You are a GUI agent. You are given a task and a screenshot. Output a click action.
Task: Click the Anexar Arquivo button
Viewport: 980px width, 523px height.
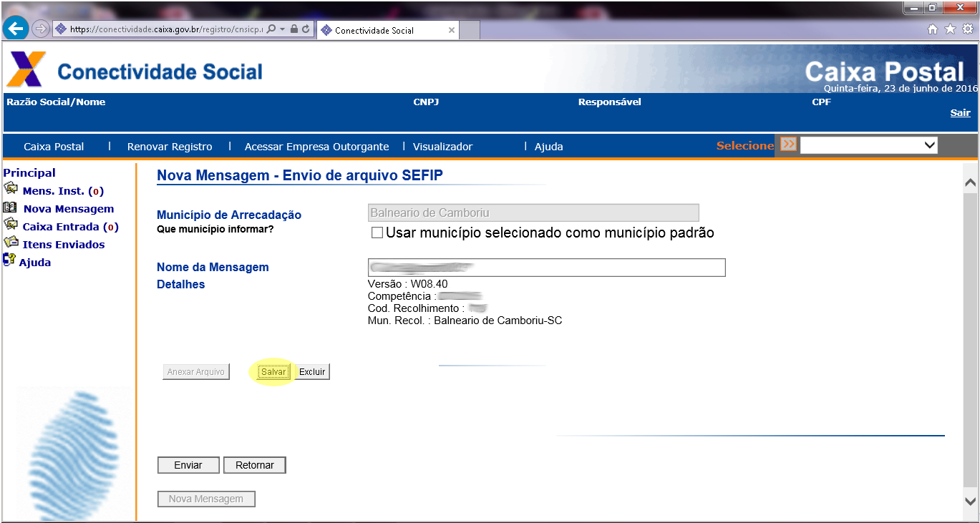point(196,372)
